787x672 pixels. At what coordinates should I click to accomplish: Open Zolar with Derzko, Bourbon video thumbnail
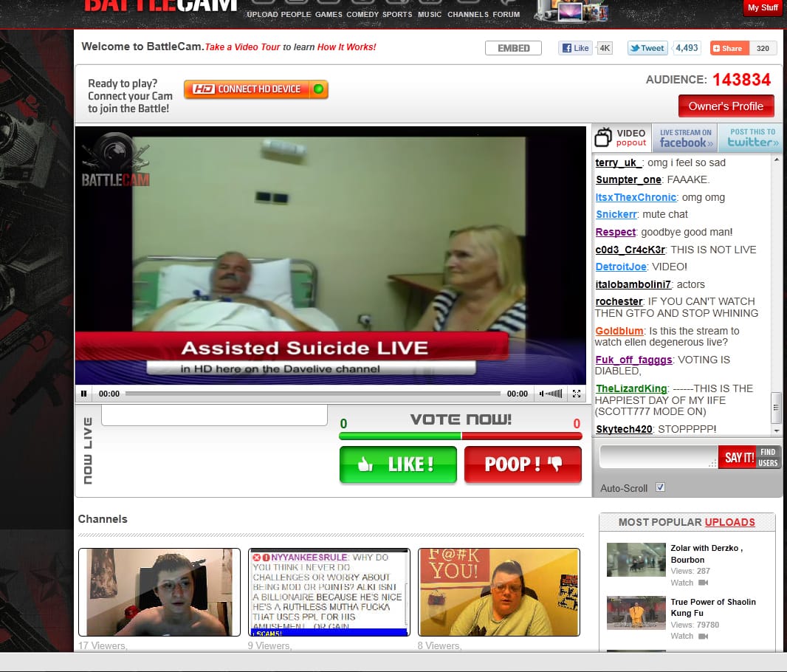pyautogui.click(x=636, y=560)
